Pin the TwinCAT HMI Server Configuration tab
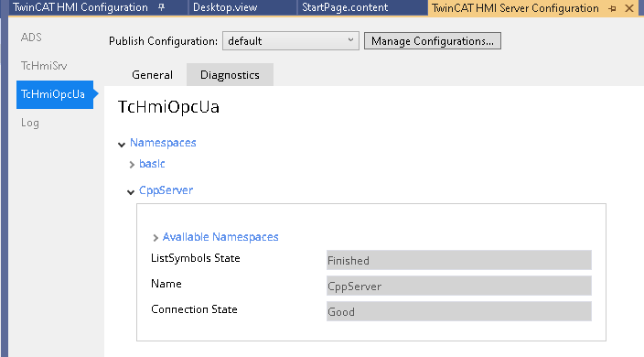 click(x=612, y=8)
